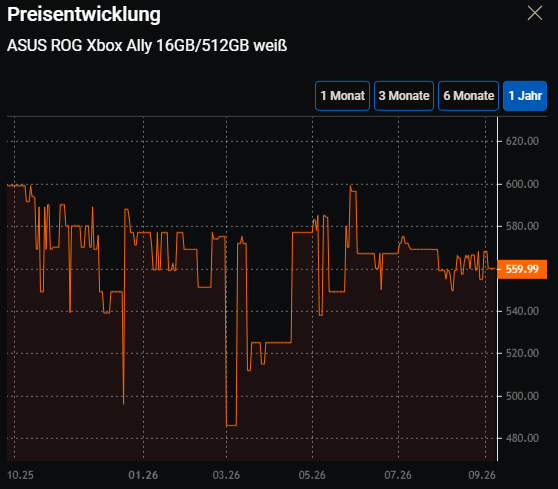The width and height of the screenshot is (558, 489).
Task: Switch chart to 3 Monate
Action: pos(404,96)
